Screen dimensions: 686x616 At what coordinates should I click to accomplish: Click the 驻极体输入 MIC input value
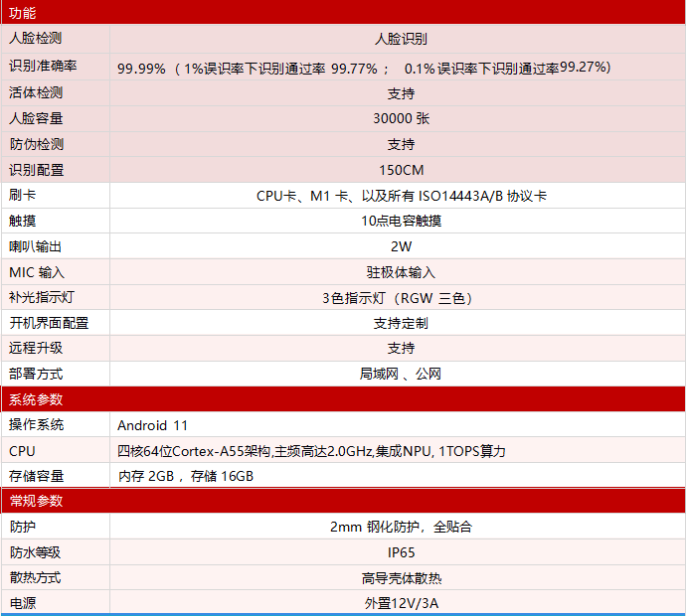point(401,272)
